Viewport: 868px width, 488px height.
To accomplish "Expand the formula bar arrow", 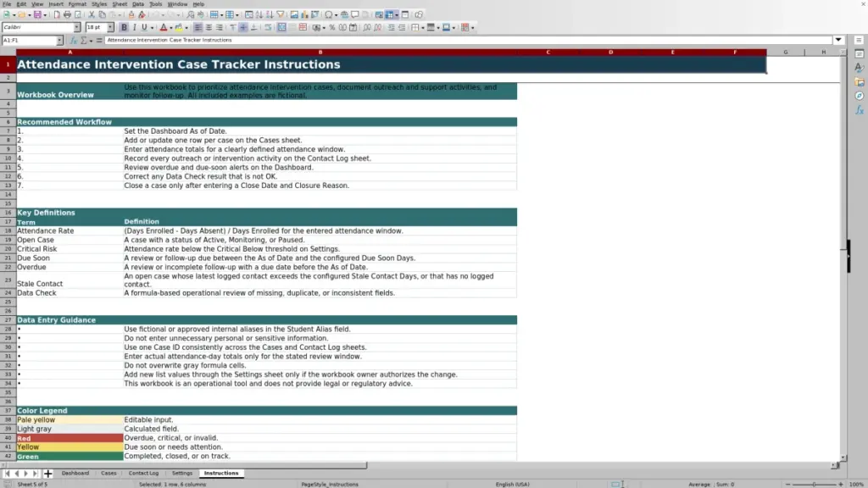I will coord(838,40).
